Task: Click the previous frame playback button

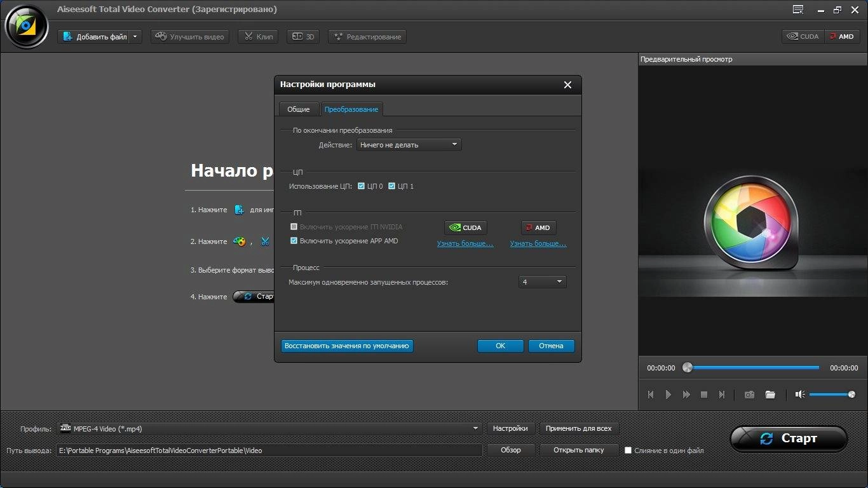Action: (x=651, y=395)
